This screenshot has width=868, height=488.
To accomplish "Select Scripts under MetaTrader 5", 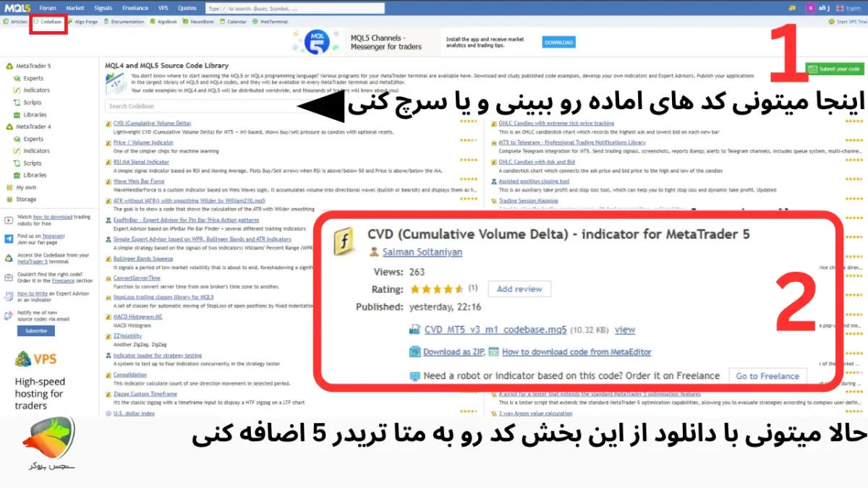I will pyautogui.click(x=27, y=103).
